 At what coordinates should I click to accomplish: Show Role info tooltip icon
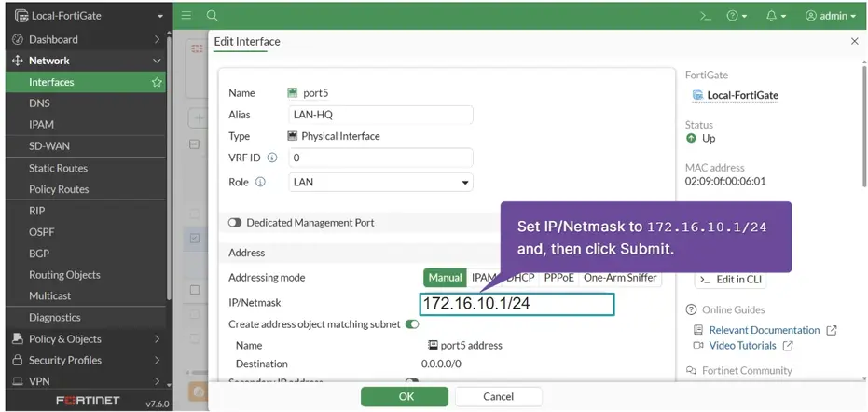pos(261,182)
